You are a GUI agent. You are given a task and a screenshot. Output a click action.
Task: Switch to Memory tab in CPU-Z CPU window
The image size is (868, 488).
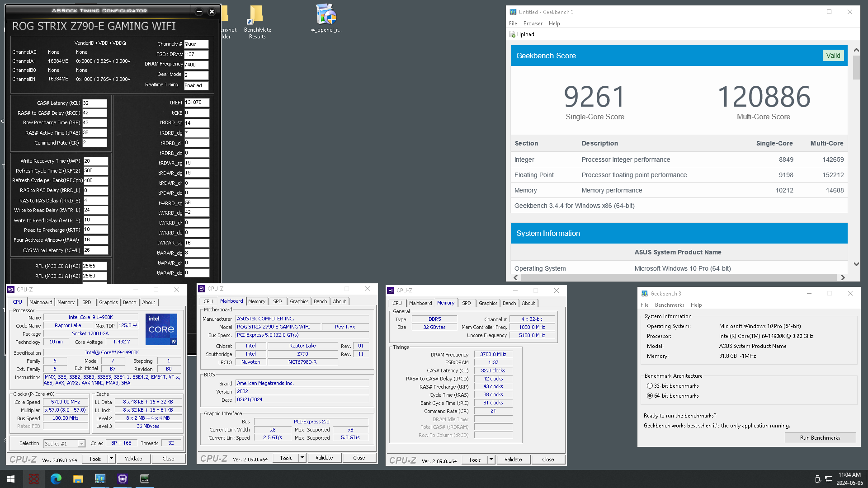(66, 302)
